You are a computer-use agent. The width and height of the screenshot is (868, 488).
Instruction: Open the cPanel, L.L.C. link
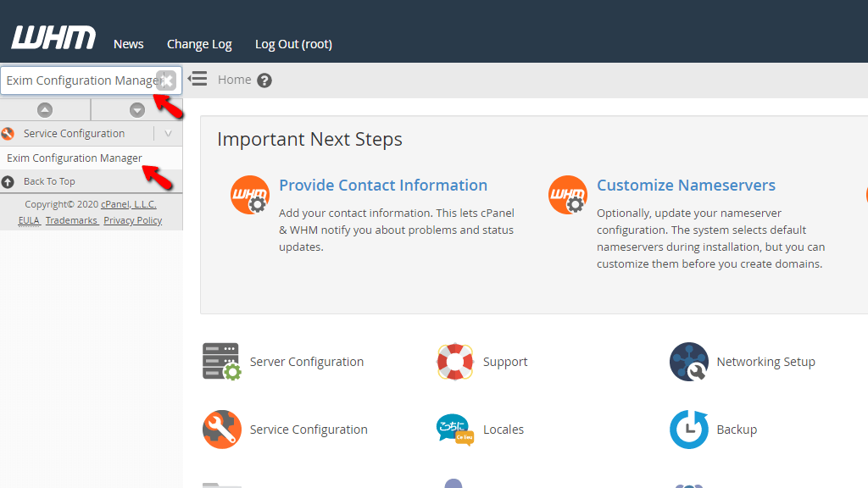click(x=129, y=204)
